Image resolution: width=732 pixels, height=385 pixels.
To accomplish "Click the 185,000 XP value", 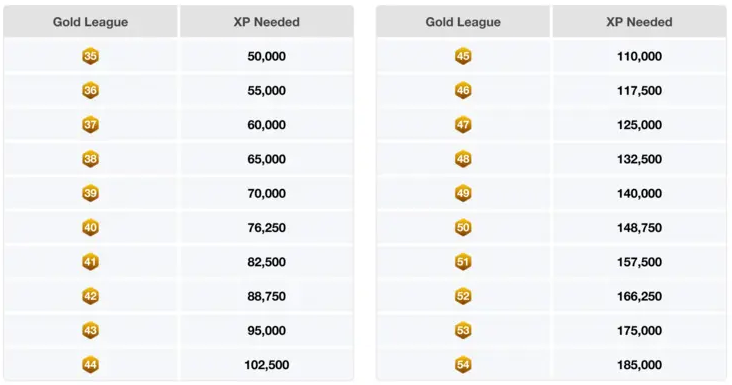I will (639, 364).
